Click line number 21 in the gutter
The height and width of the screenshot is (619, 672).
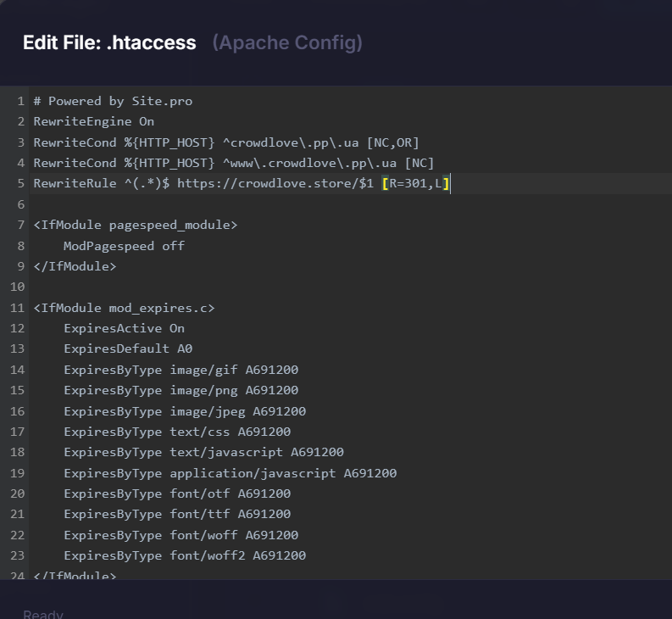tap(17, 514)
